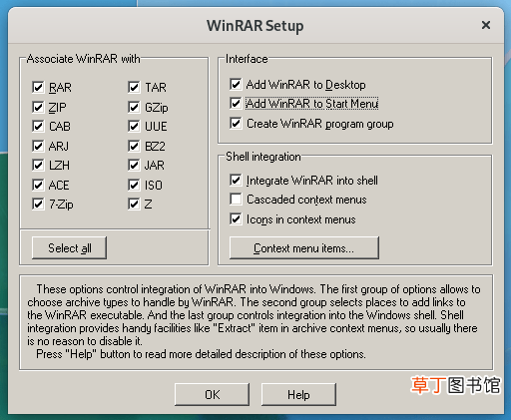Disable the GZip checkbox

click(134, 107)
